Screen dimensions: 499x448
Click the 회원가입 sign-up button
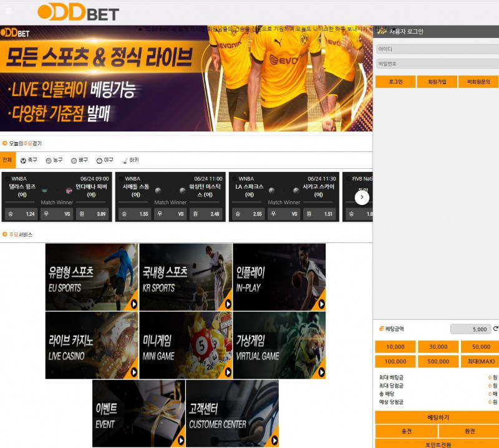point(437,82)
